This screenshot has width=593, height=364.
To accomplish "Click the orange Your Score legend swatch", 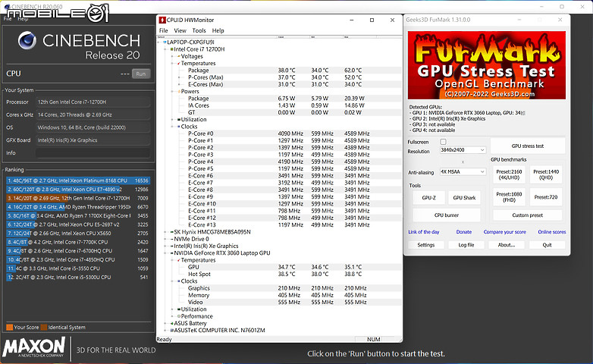I will point(9,328).
